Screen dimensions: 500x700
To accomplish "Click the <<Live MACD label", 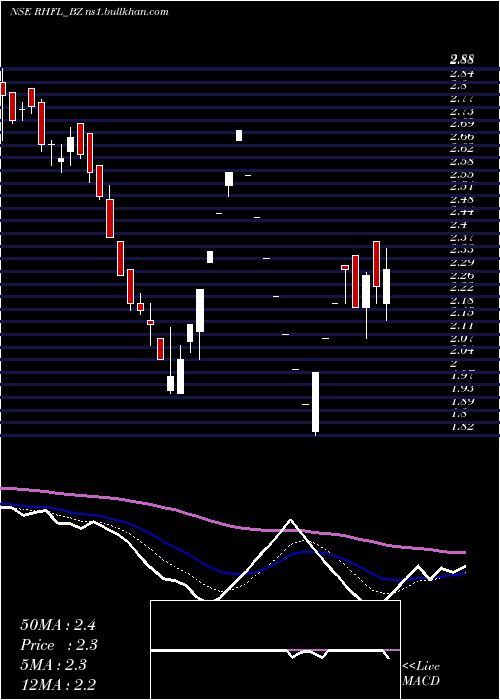I will [421, 674].
